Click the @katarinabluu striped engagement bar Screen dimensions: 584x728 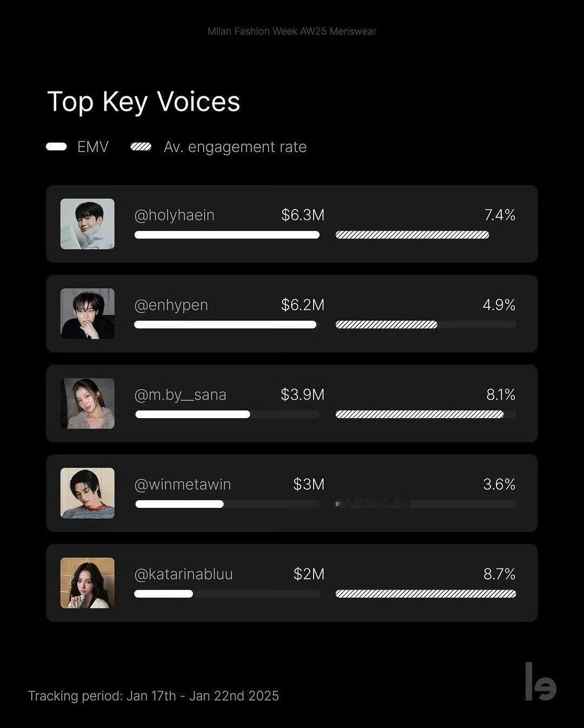426,594
